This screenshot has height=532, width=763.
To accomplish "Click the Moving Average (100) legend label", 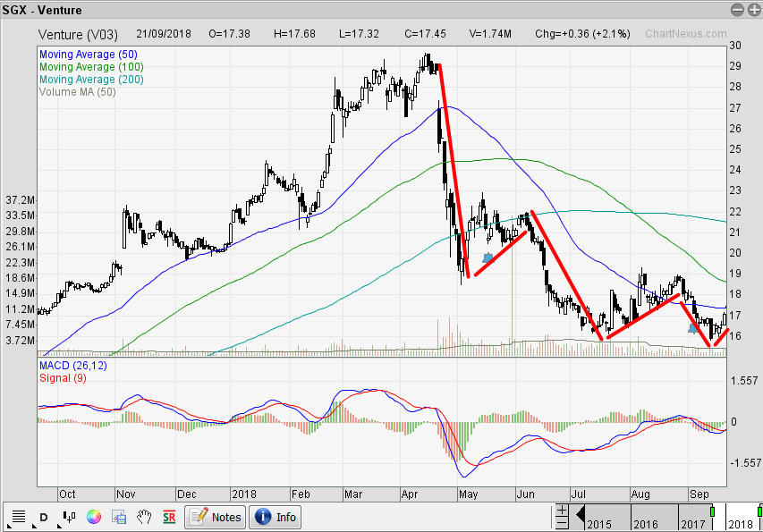I will pos(91,67).
